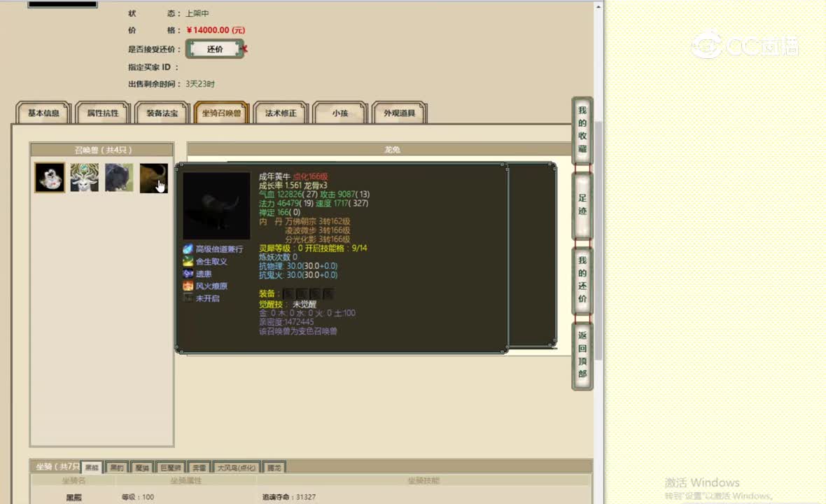Screen dimensions: 826x504
Task: Click the last empty 装备 slot
Action: click(328, 294)
